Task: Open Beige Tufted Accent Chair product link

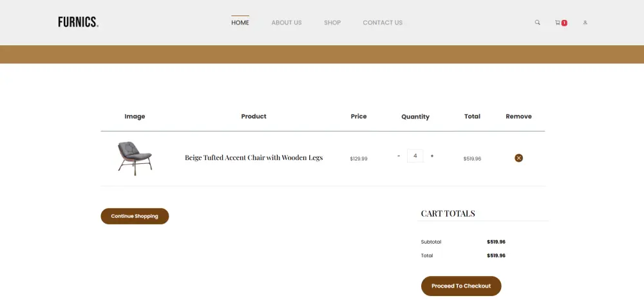Action: coord(254,157)
